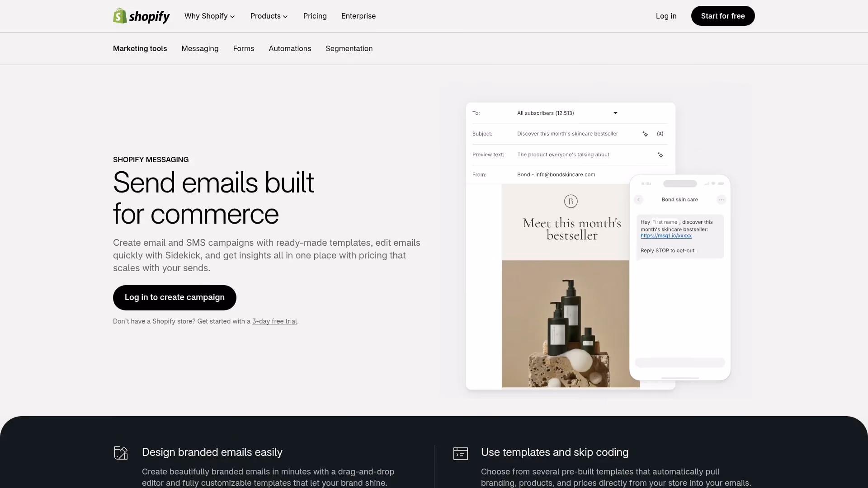Follow the 3-day free trial link
This screenshot has height=488, width=868.
274,321
